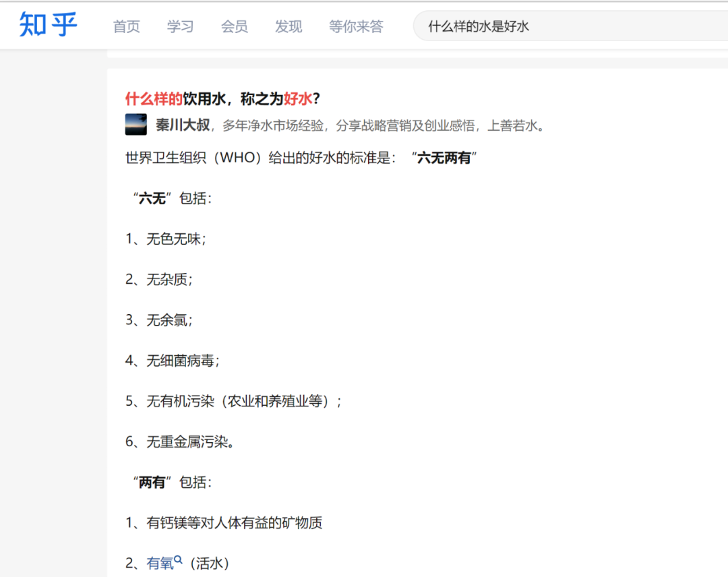Open the 会员 nav tab
The image size is (728, 577).
click(235, 26)
